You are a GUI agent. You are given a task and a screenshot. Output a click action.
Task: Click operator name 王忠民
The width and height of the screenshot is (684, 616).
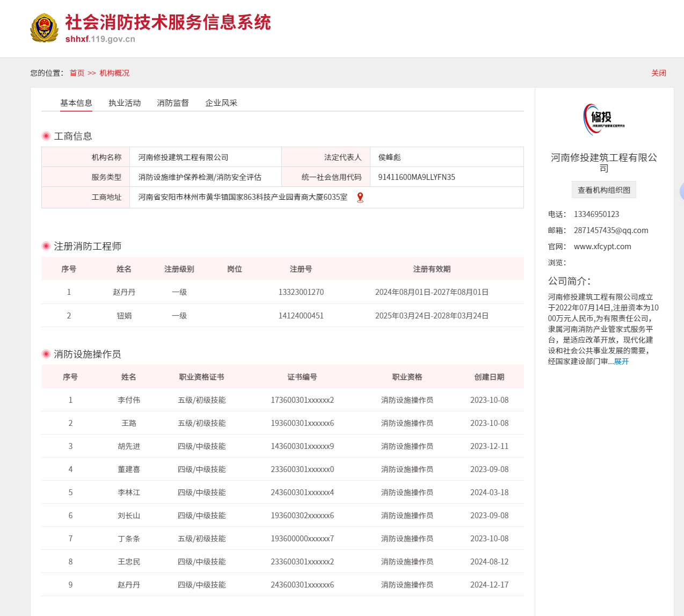click(x=129, y=562)
